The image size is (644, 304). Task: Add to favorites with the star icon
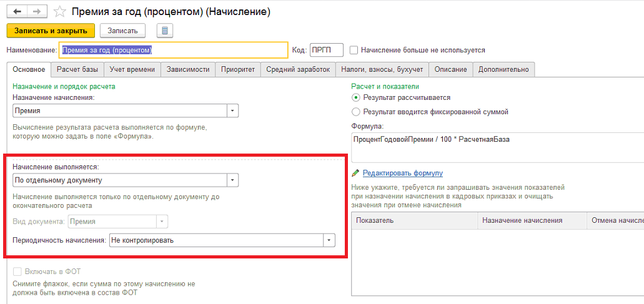[60, 12]
